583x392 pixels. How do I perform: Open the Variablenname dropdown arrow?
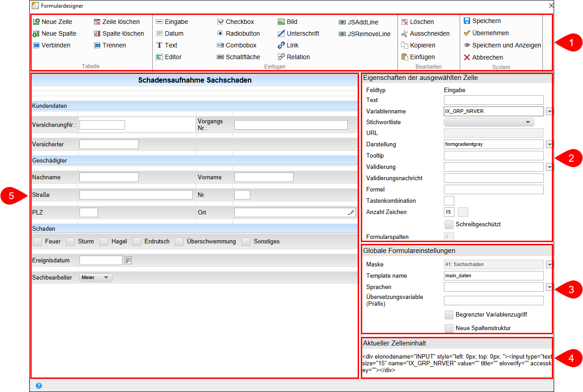tap(549, 111)
